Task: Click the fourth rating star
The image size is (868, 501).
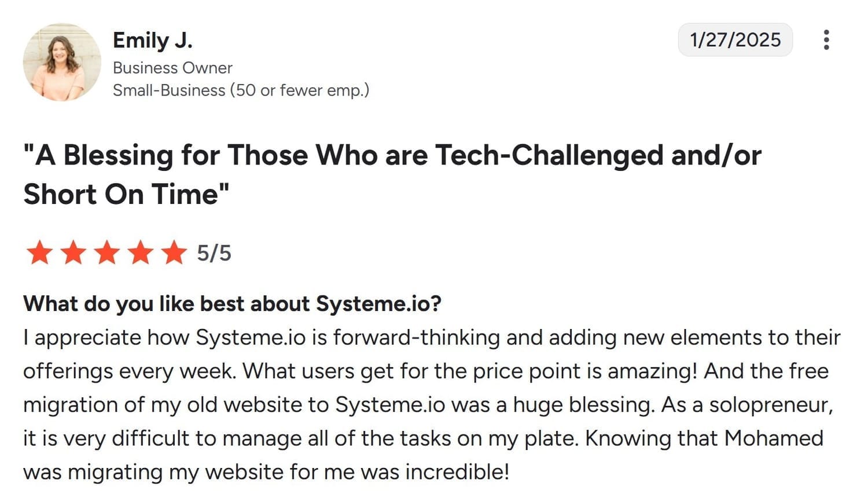Action: point(141,254)
